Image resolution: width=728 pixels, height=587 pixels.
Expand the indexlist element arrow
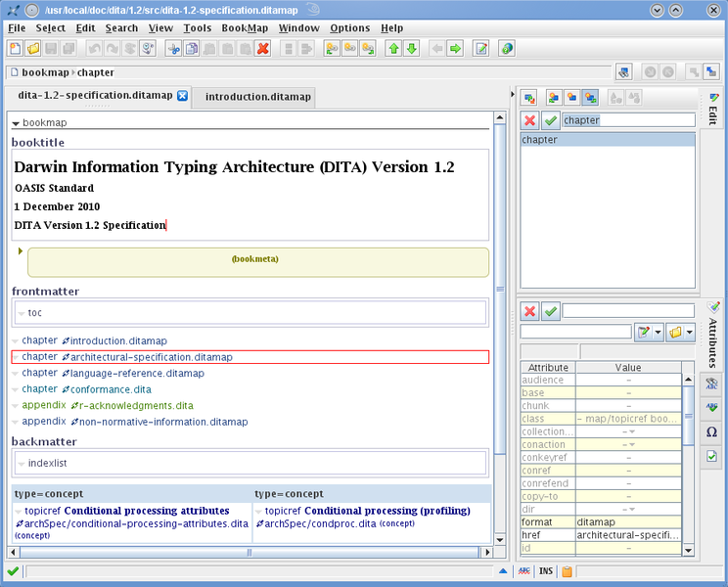coord(22,464)
